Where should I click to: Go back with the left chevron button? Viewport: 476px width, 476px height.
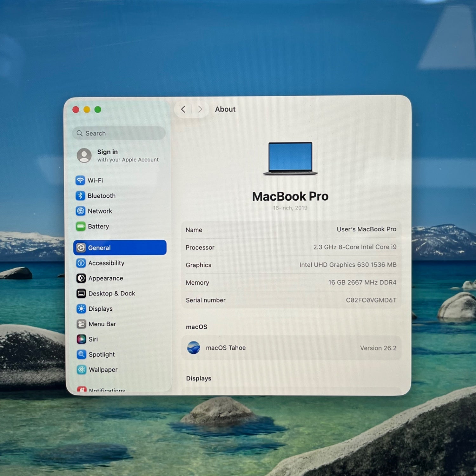click(x=183, y=109)
